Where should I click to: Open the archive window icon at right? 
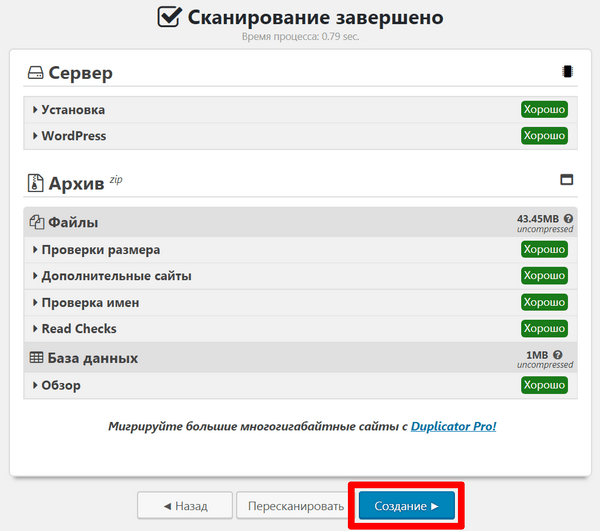click(x=567, y=179)
